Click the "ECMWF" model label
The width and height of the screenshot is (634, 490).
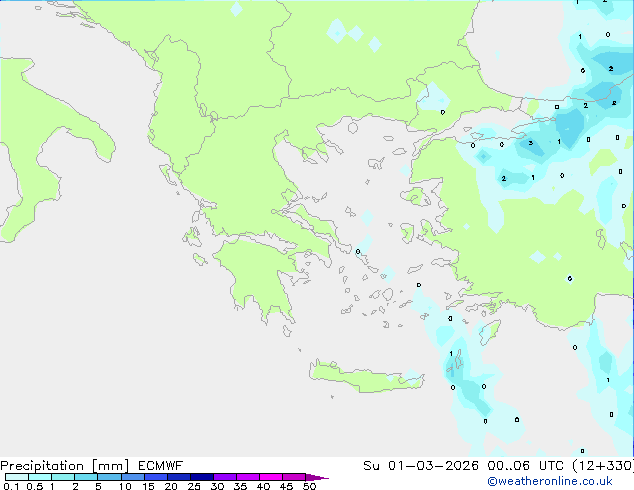(x=161, y=466)
